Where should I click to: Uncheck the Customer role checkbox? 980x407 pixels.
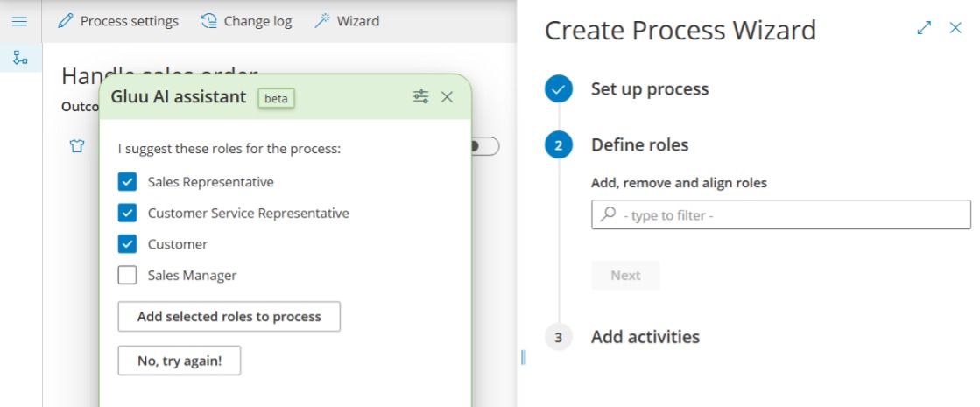pyautogui.click(x=128, y=244)
